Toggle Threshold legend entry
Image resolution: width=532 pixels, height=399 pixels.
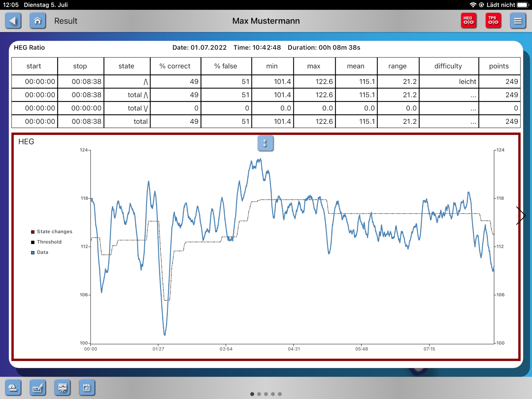49,242
